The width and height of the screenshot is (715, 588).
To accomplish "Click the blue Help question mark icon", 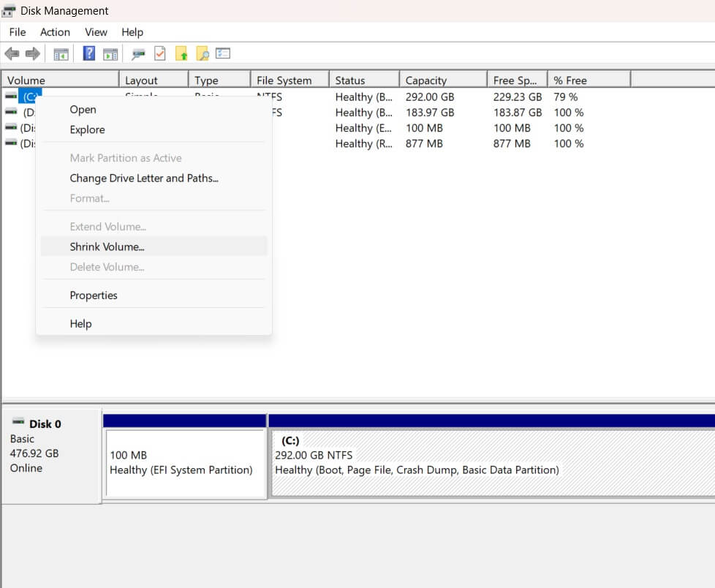I will (x=89, y=54).
